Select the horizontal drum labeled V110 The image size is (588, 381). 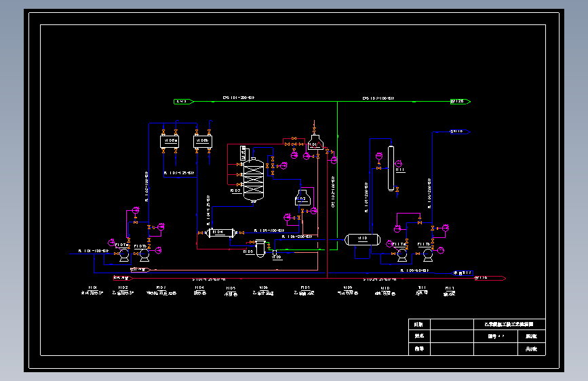363,239
